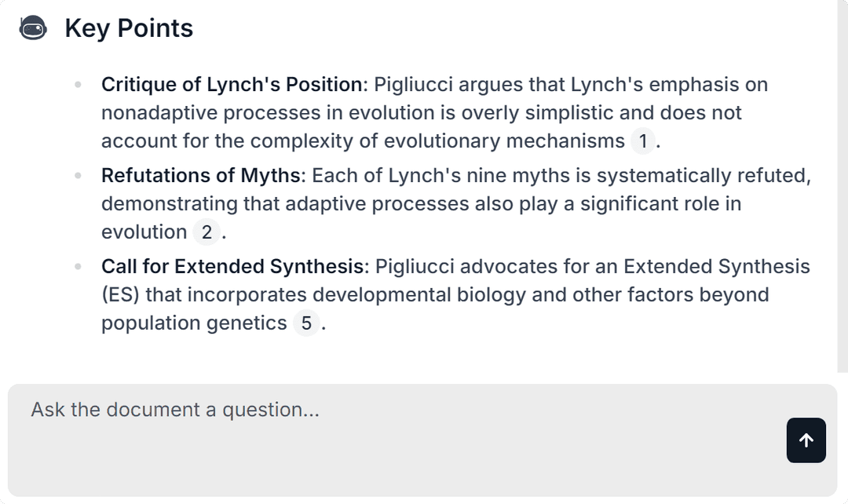Click the bullet dot before Critique of Lynch's Position
848x504 pixels.
tap(78, 85)
